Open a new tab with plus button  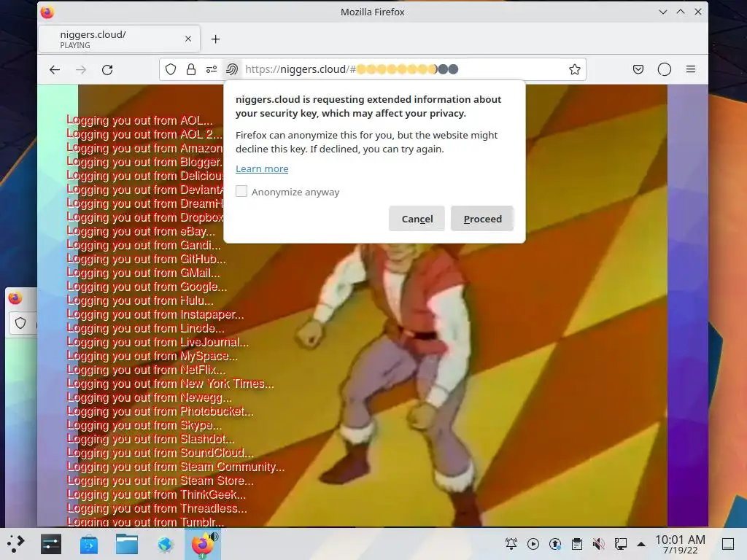click(x=215, y=39)
